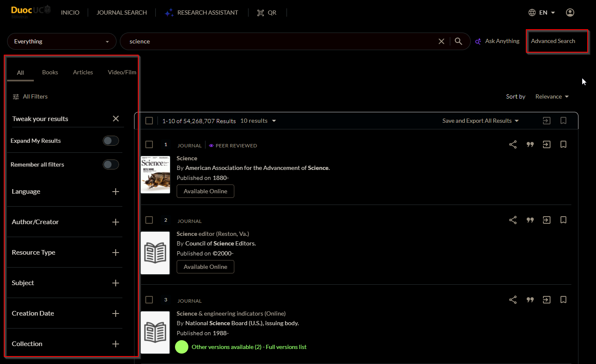
Task: Click green circle for other versions
Action: coord(182,347)
